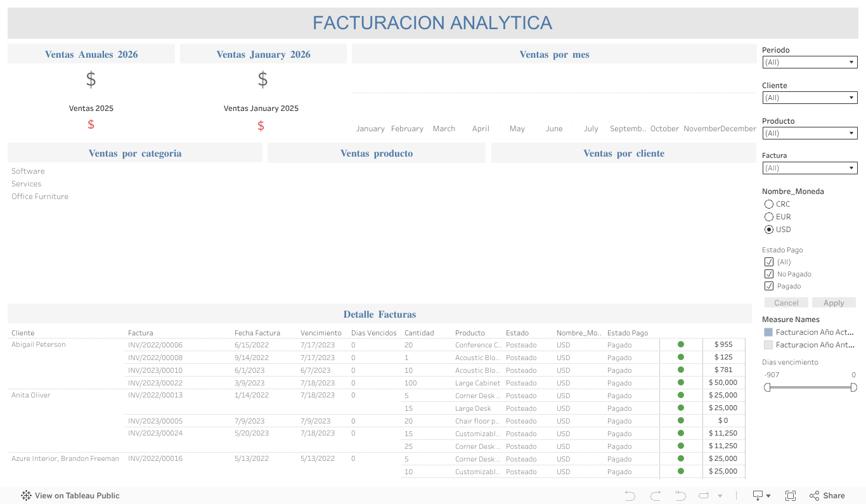Select the Software category row
The image size is (866, 504).
click(28, 171)
